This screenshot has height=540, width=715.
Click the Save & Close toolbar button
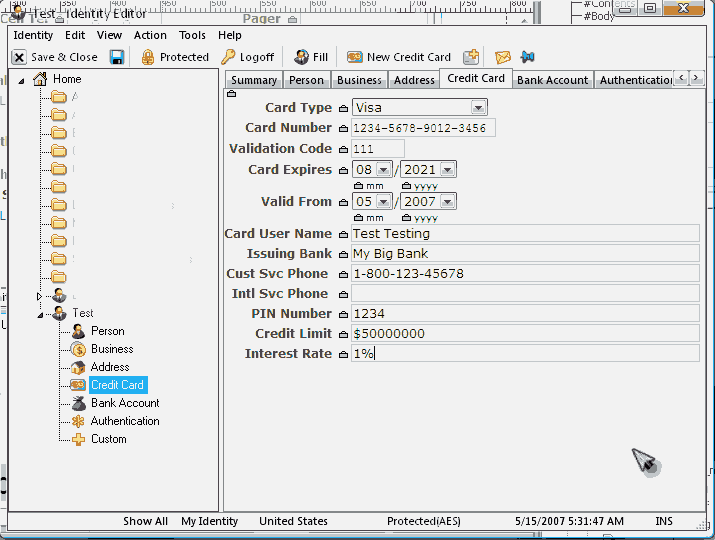(55, 57)
